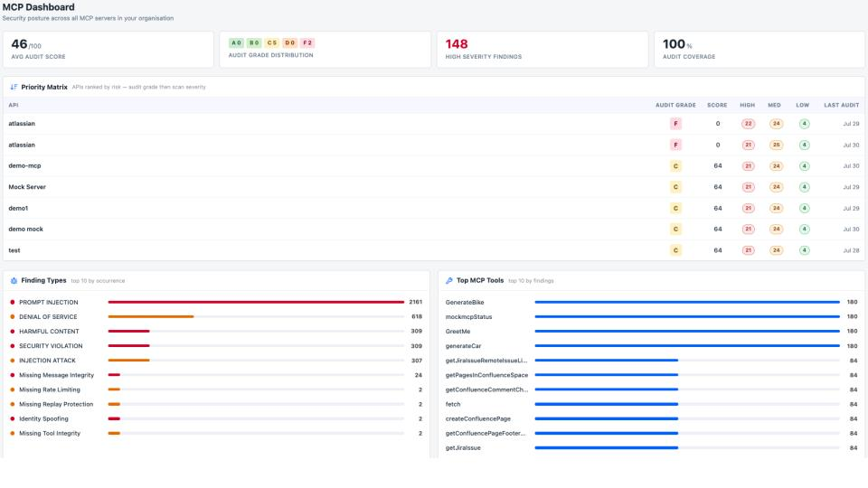Select the D 0 grade badge
This screenshot has height=488, width=868.
point(289,42)
